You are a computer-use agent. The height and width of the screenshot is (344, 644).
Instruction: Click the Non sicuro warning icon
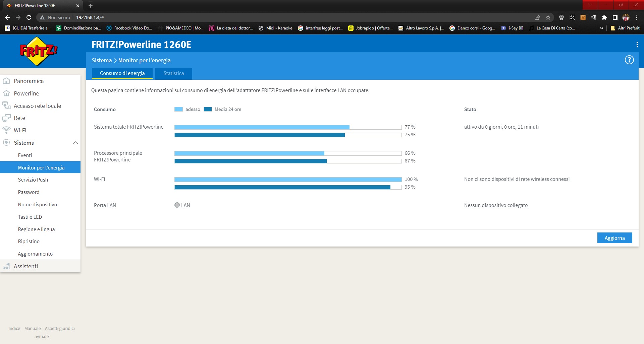(x=42, y=17)
